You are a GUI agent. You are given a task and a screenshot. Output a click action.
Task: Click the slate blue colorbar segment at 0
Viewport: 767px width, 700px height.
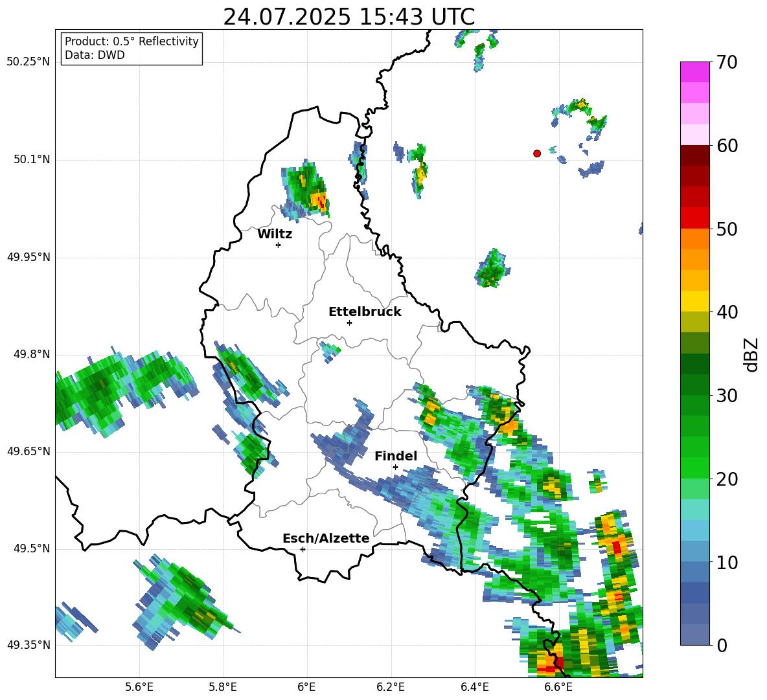[x=695, y=635]
